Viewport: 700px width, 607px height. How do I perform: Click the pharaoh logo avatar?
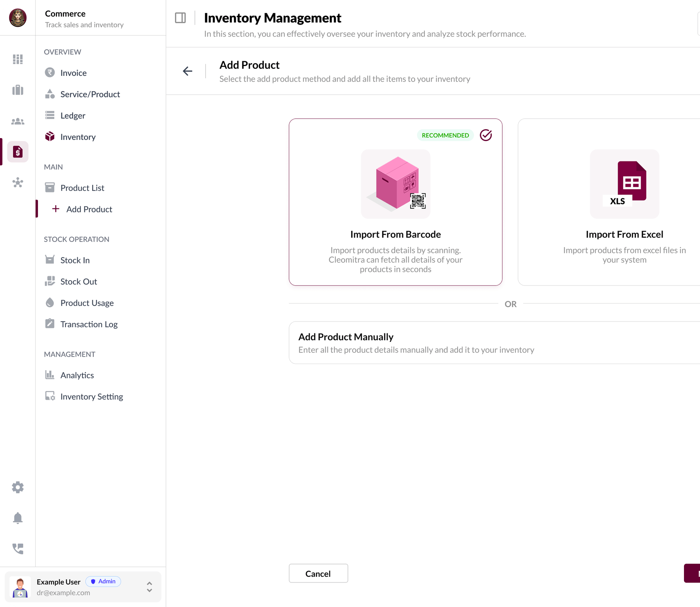pyautogui.click(x=17, y=17)
